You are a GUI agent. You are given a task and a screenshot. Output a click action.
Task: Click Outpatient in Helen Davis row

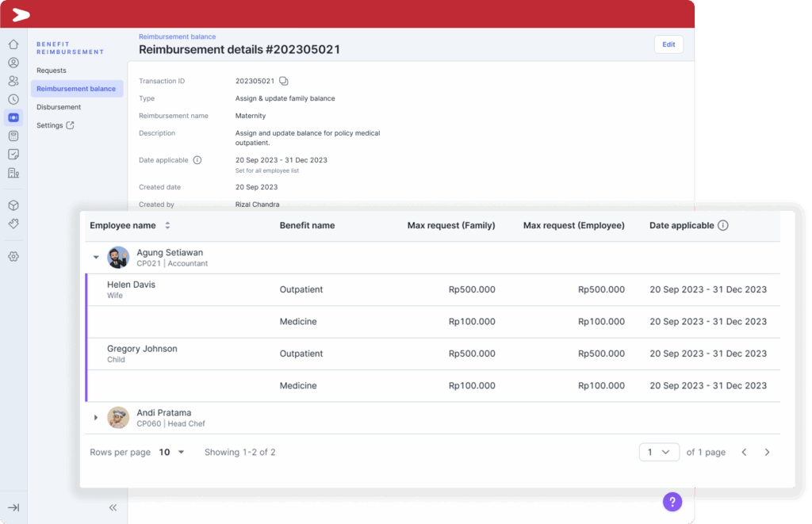[301, 289]
